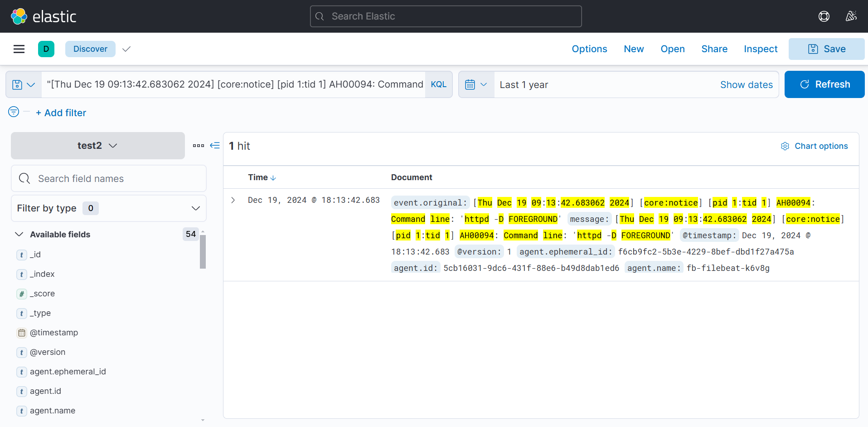Save the current search
This screenshot has width=868, height=427.
click(x=827, y=49)
